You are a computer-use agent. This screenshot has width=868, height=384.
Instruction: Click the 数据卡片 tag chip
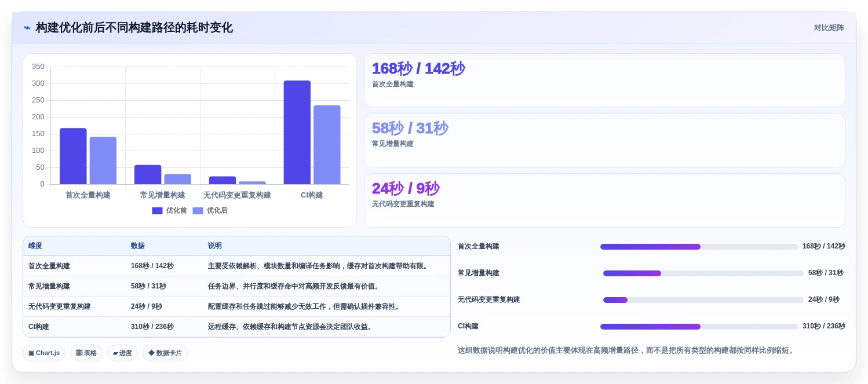[165, 353]
